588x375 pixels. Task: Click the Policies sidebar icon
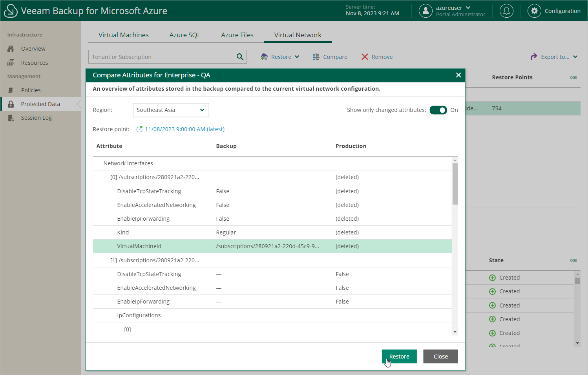tap(11, 90)
